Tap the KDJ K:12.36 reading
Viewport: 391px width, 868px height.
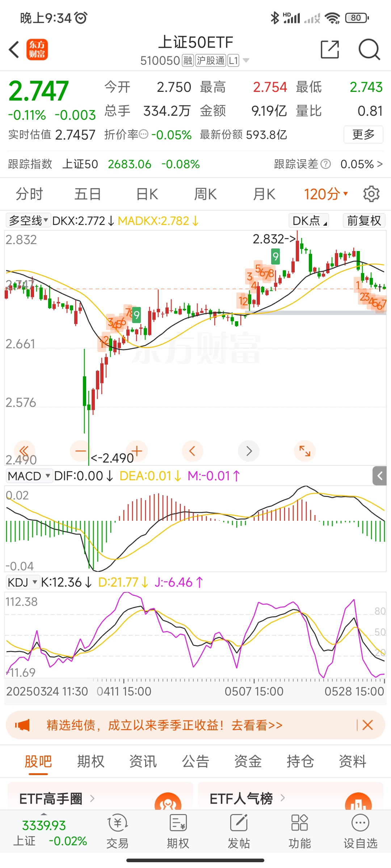tap(66, 582)
